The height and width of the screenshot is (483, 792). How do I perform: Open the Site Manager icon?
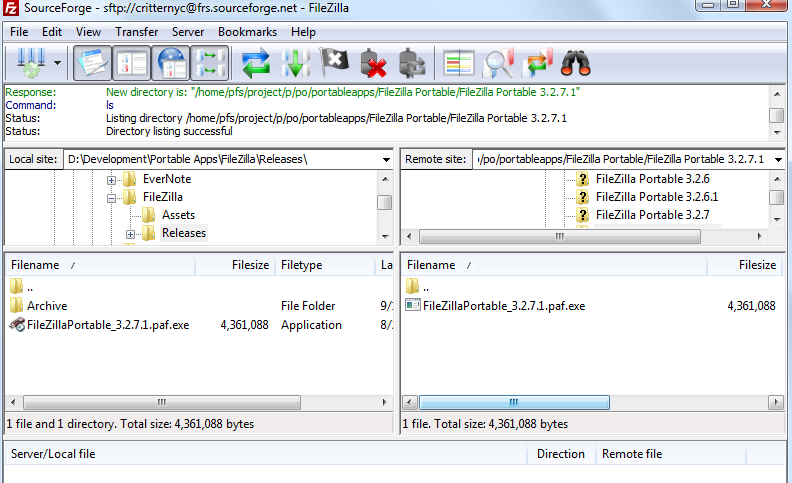point(31,63)
